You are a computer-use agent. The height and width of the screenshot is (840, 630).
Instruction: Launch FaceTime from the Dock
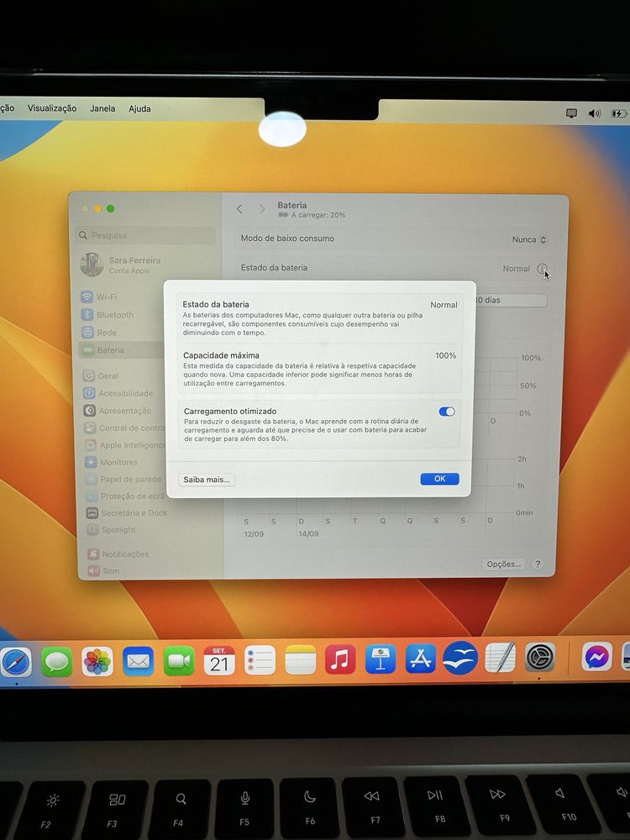(x=179, y=661)
